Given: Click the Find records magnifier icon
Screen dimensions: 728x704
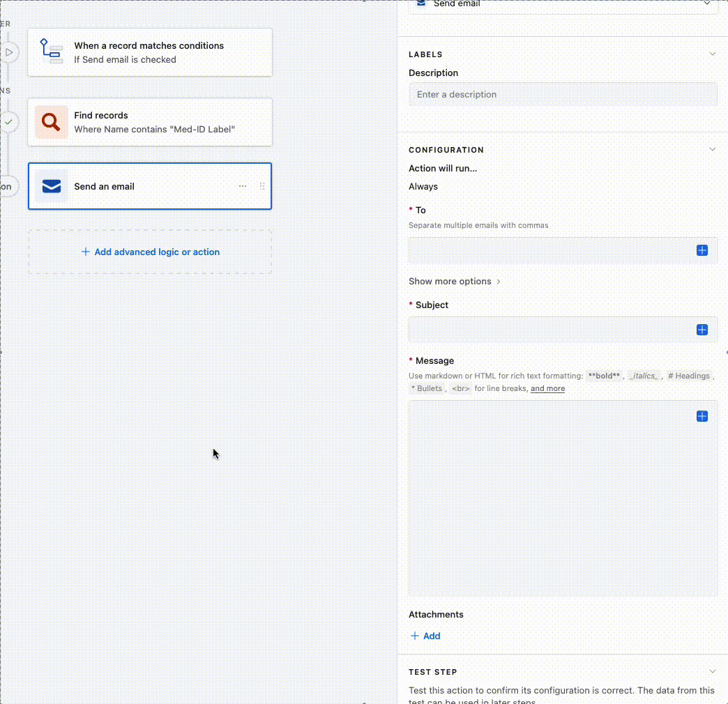Looking at the screenshot, I should [x=51, y=122].
